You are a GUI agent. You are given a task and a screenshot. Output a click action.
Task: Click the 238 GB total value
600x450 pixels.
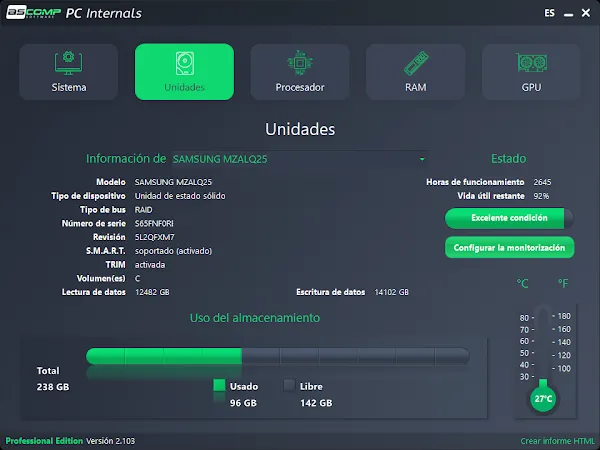tap(53, 387)
